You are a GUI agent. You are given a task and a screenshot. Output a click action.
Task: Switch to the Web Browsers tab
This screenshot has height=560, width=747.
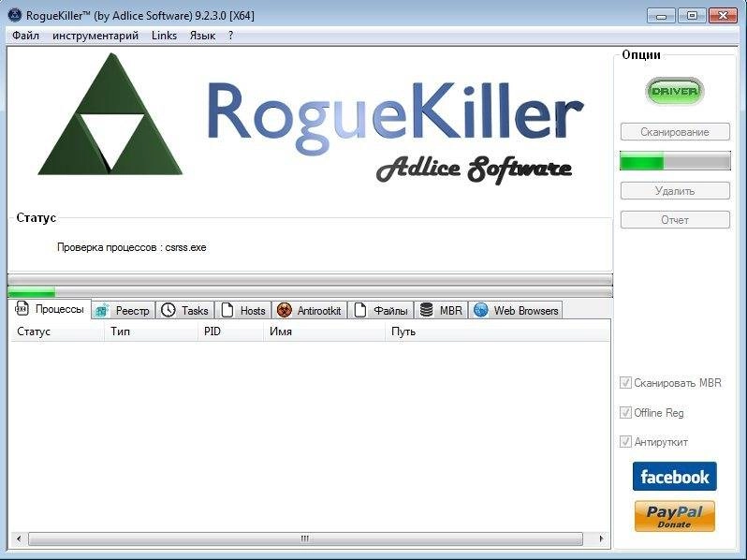[516, 310]
